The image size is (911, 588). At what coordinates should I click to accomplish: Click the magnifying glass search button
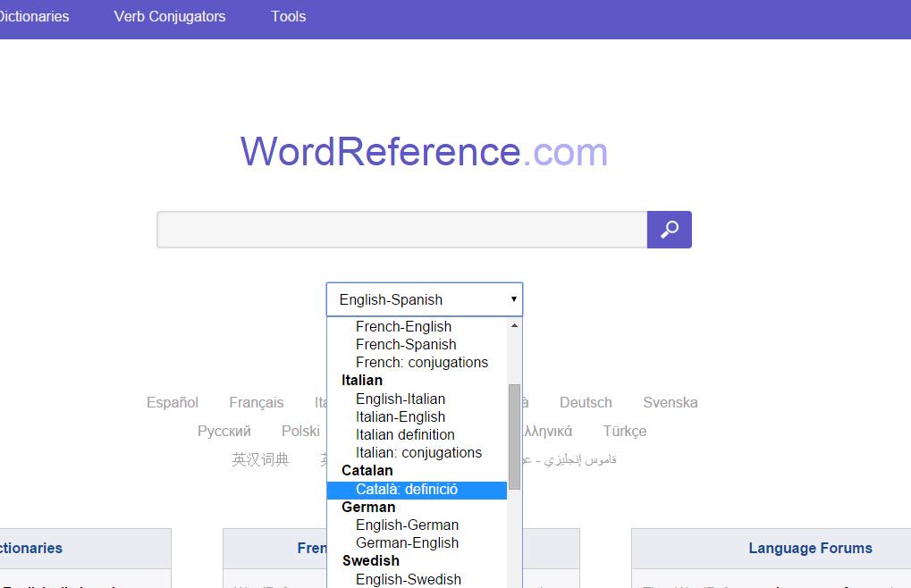coord(670,230)
